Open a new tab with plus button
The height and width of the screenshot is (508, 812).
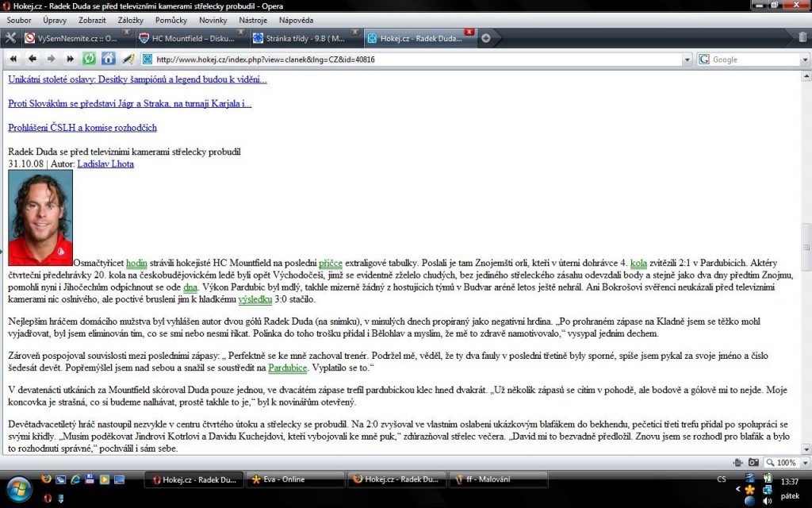pyautogui.click(x=486, y=37)
